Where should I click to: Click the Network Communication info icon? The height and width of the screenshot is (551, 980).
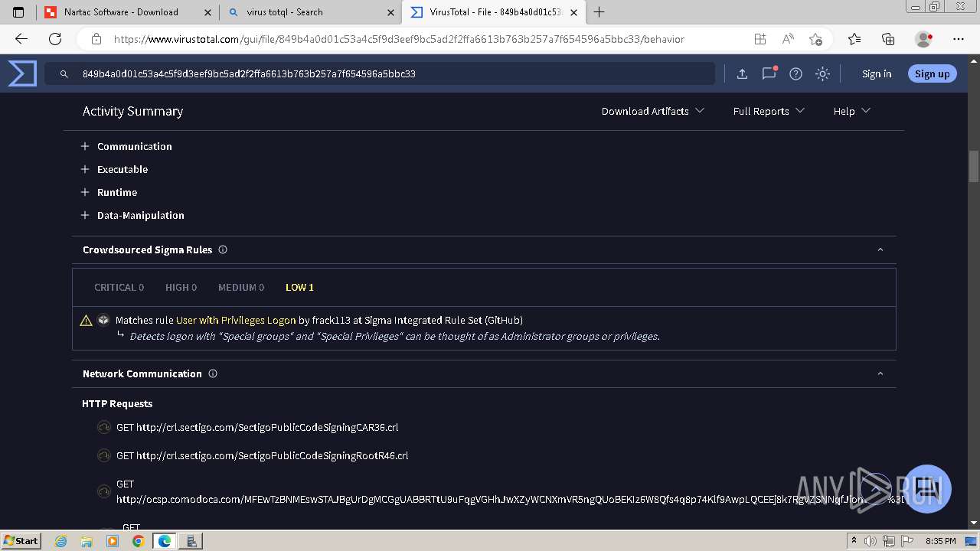tap(213, 373)
